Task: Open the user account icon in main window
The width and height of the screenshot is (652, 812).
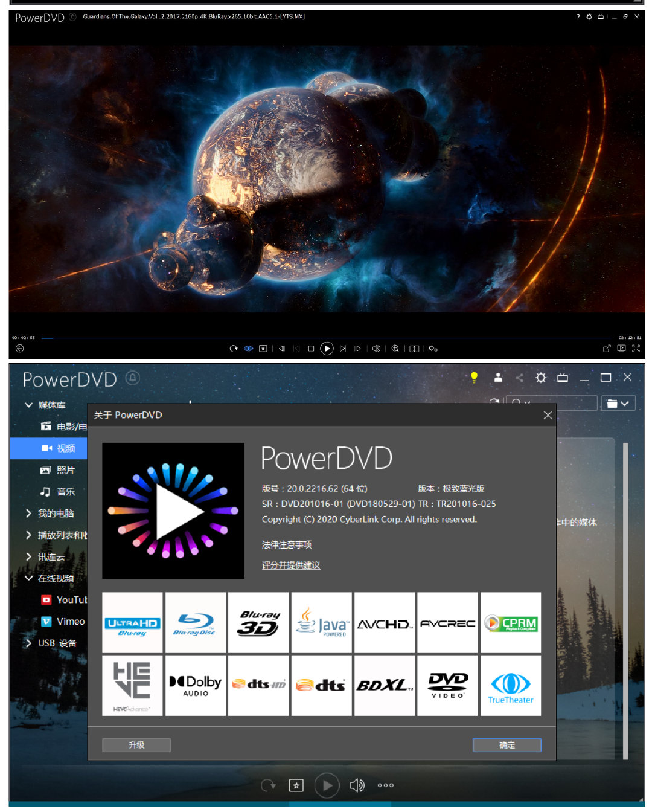Action: tap(498, 378)
